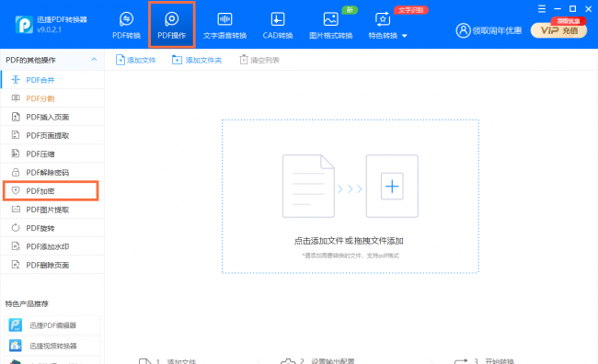Click the add-file plus page icon in toolbar
This screenshot has width=598, height=364.
tap(121, 60)
